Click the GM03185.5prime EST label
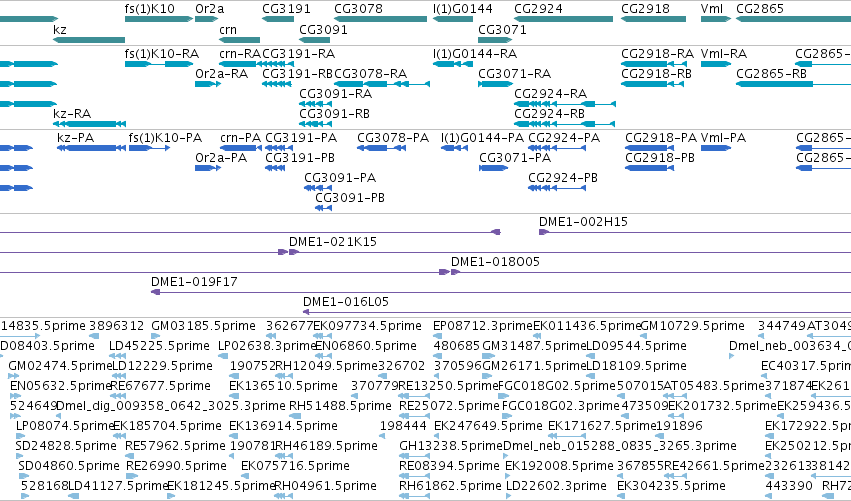851x501 pixels. pos(203,326)
